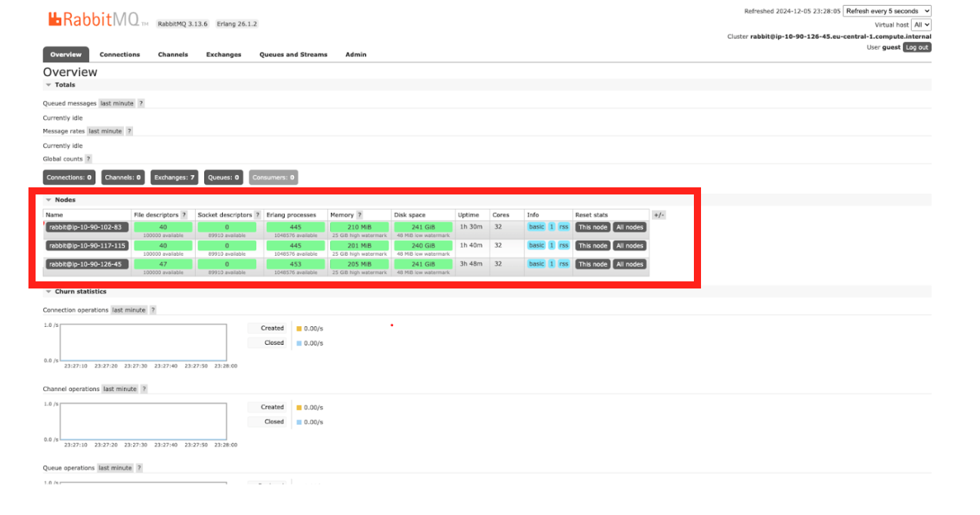Change Channel operations last minute range
The image size is (980, 515).
(x=120, y=389)
